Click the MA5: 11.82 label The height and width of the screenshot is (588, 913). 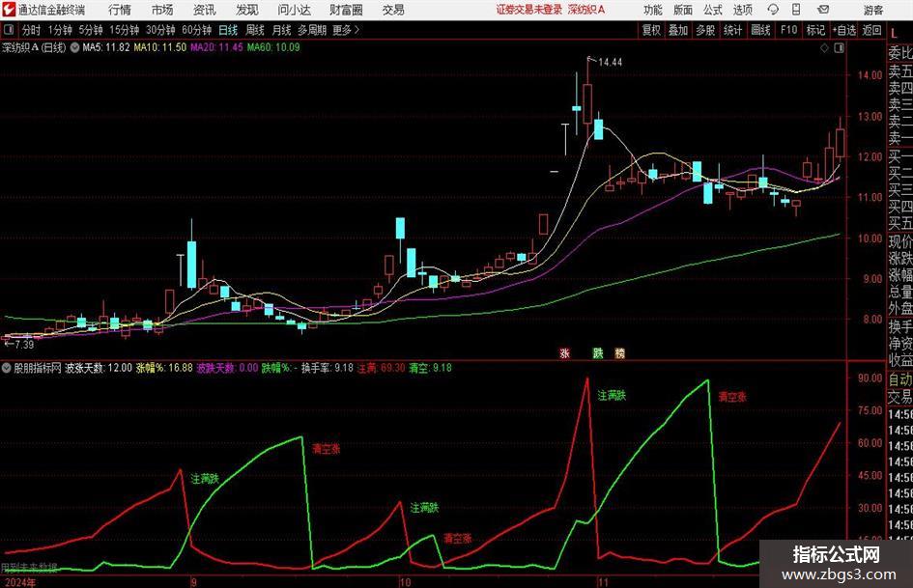(x=106, y=47)
